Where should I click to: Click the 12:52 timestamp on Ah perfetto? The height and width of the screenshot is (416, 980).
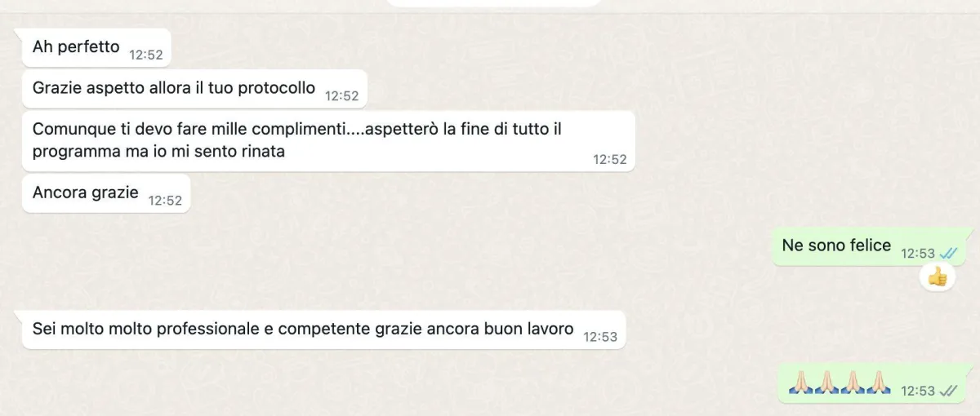[x=146, y=55]
